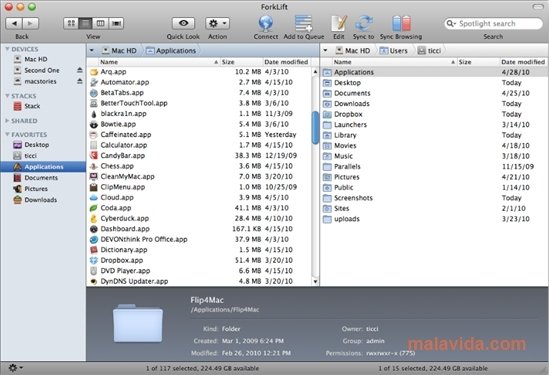Expand the SHARED sidebar section

pos(7,120)
